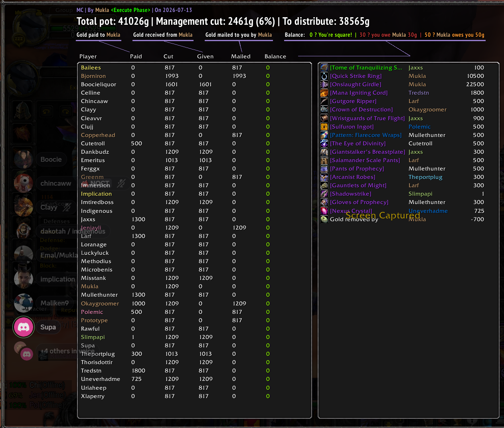This screenshot has width=504, height=428.
Task: Click the Mana Igniting Cord item icon
Action: tap(324, 93)
